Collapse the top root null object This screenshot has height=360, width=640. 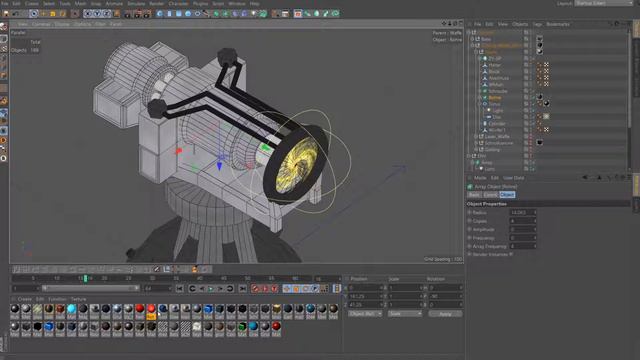pyautogui.click(x=469, y=32)
